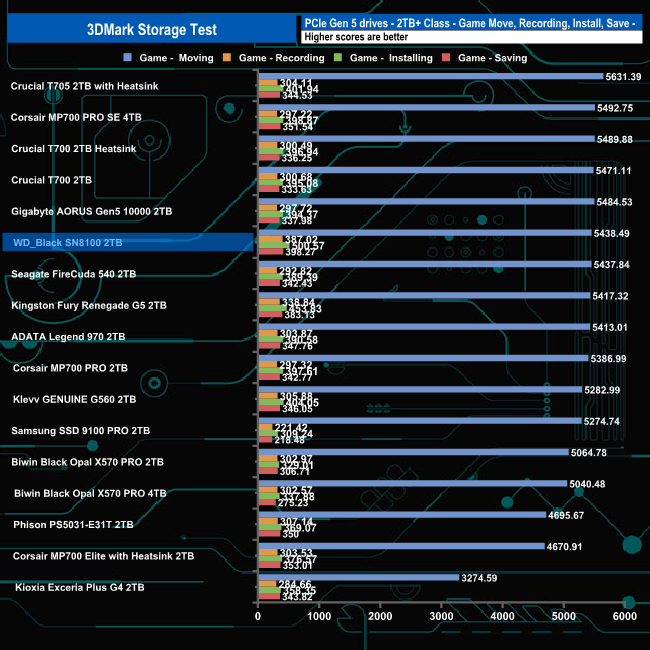The width and height of the screenshot is (650, 650).
Task: Select the Seagate FireCuda 540 2TB label
Action: [x=74, y=274]
